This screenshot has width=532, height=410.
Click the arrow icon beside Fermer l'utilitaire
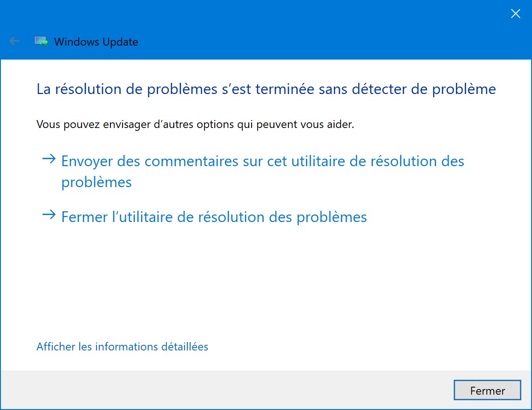tap(49, 215)
